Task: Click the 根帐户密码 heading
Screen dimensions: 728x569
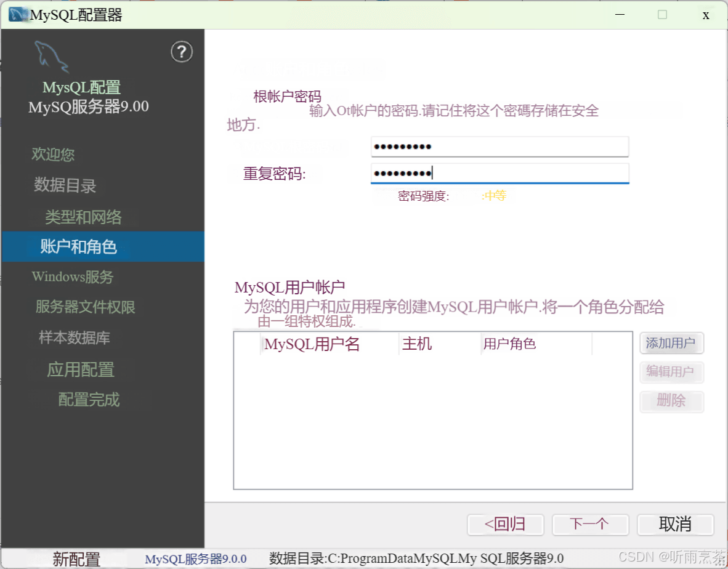Action: point(287,97)
